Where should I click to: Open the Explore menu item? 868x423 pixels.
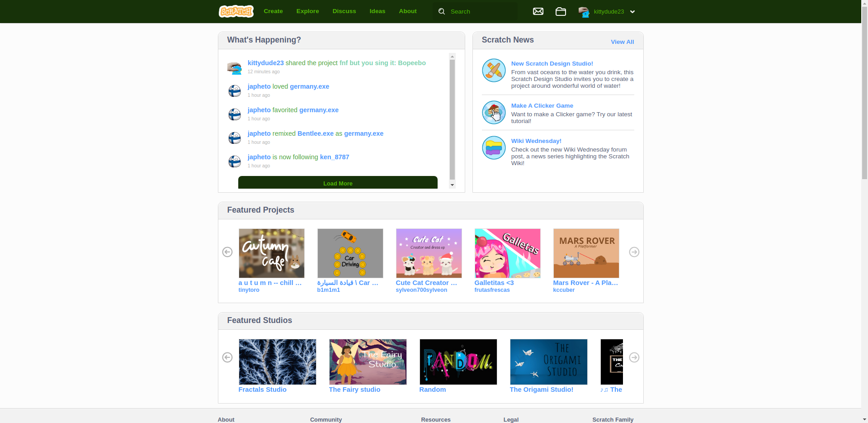tap(307, 11)
